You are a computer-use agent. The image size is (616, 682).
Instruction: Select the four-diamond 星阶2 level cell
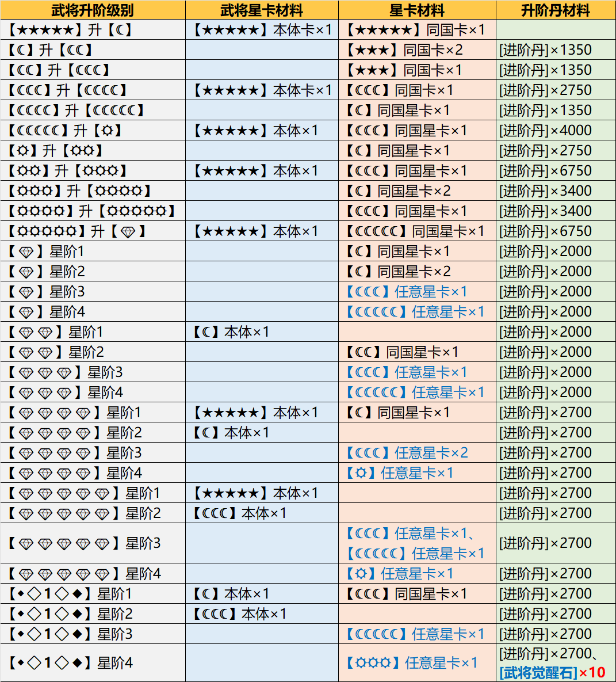pos(93,432)
